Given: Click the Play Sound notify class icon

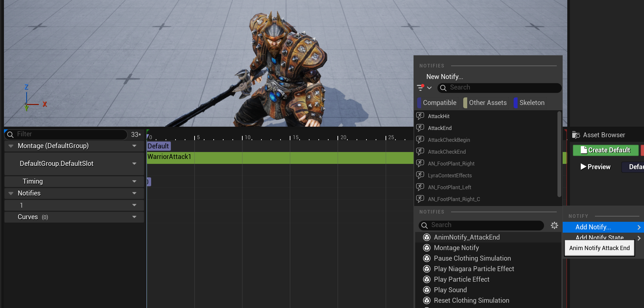Looking at the screenshot, I should [x=427, y=290].
